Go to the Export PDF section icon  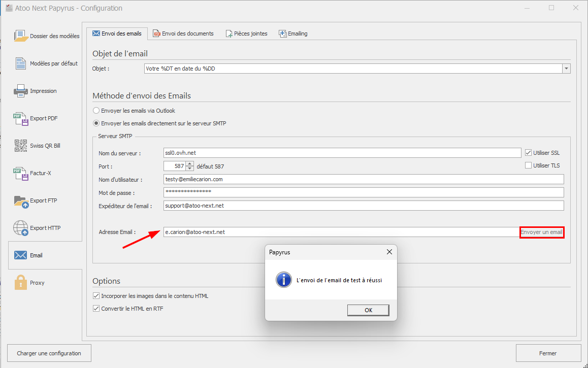(x=21, y=118)
